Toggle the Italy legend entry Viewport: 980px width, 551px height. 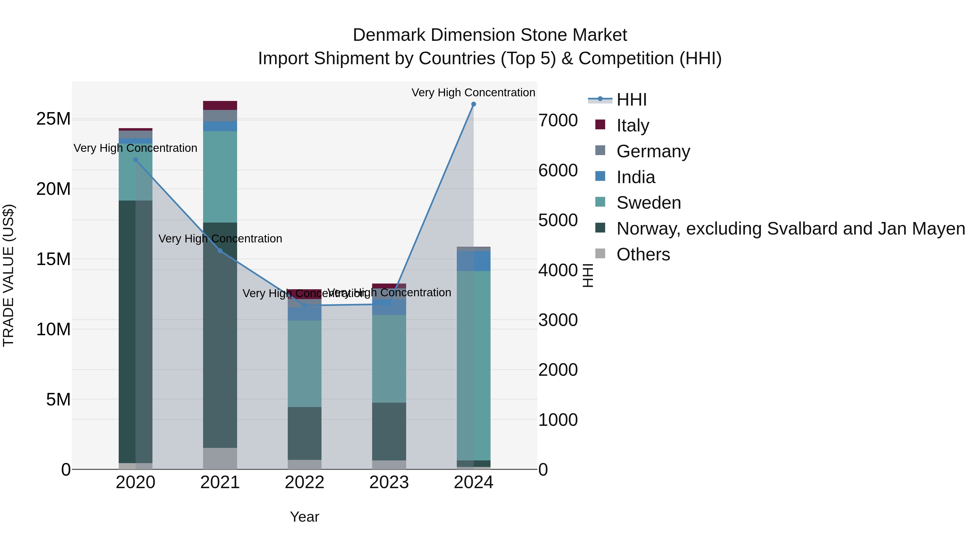pos(622,125)
